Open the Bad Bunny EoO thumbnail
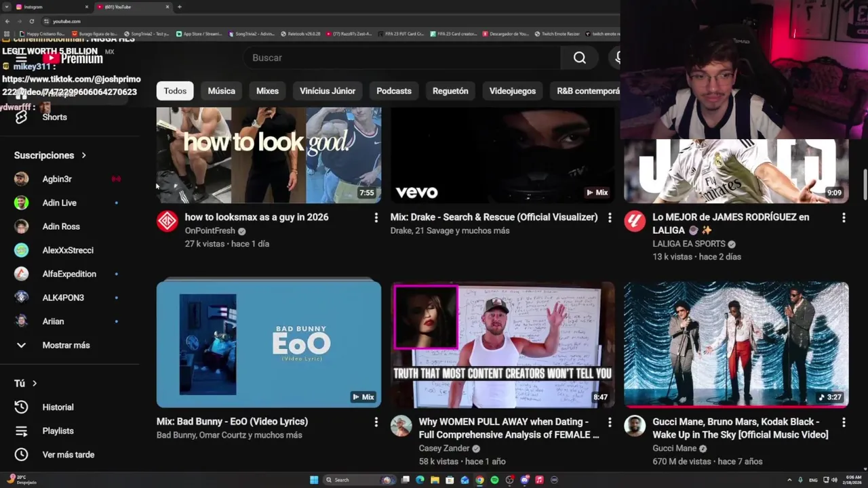This screenshot has width=868, height=488. pos(269,344)
